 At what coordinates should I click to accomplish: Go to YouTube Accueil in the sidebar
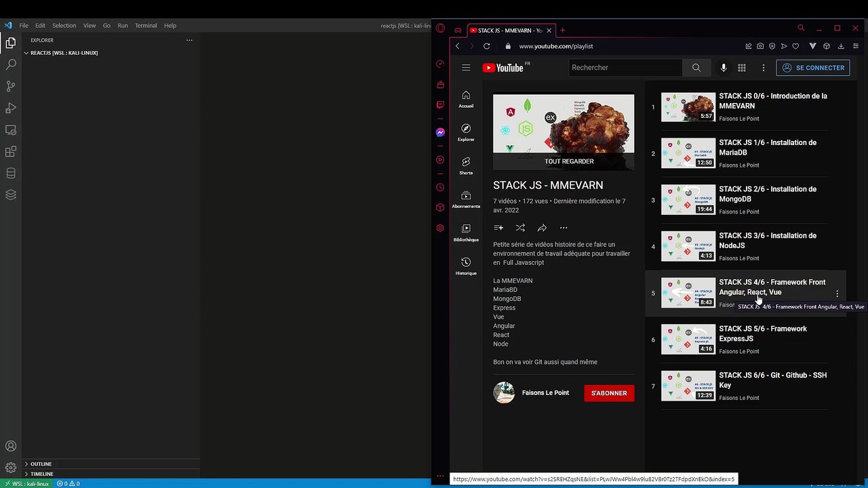coord(466,99)
